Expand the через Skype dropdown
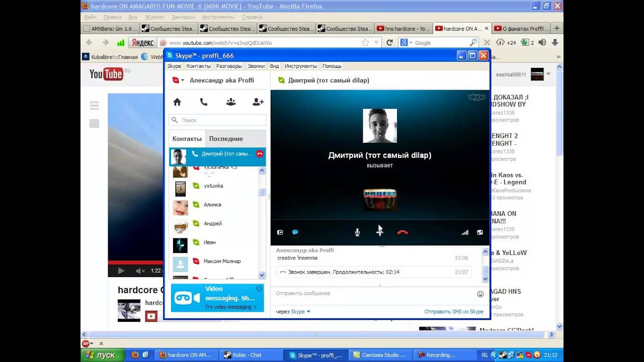The height and width of the screenshot is (362, 644). (308, 312)
